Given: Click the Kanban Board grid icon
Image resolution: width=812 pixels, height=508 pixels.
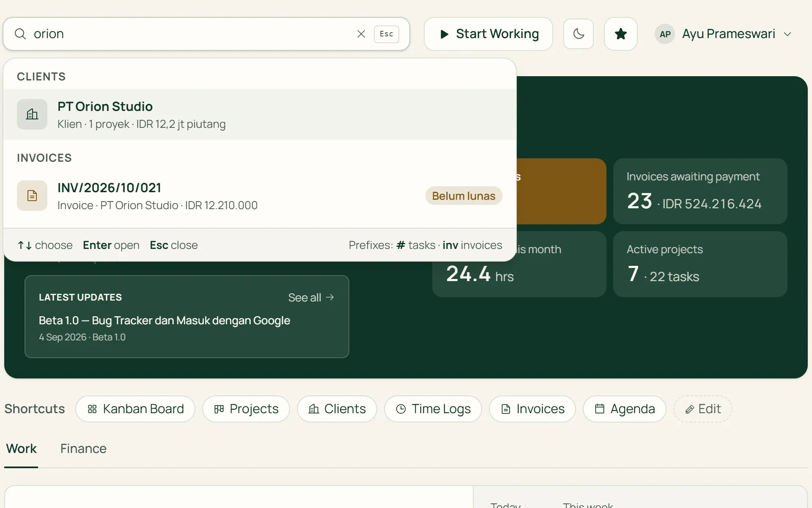Looking at the screenshot, I should click(x=92, y=409).
